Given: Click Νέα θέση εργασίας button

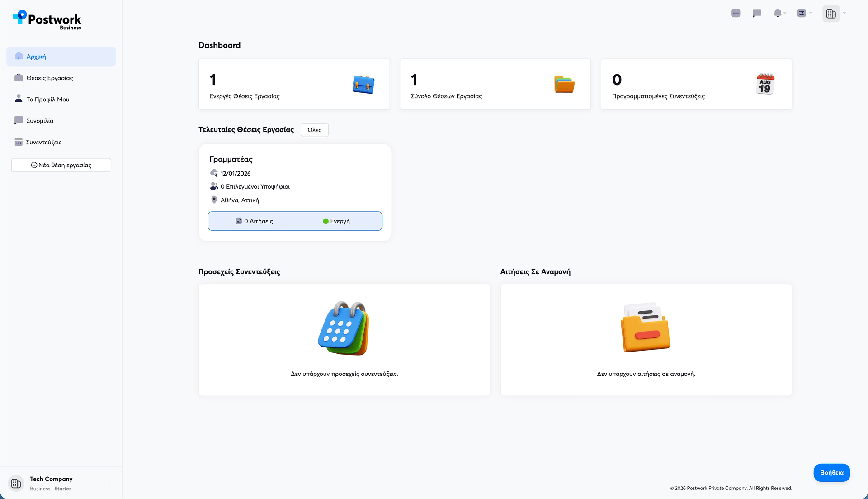Looking at the screenshot, I should (61, 165).
